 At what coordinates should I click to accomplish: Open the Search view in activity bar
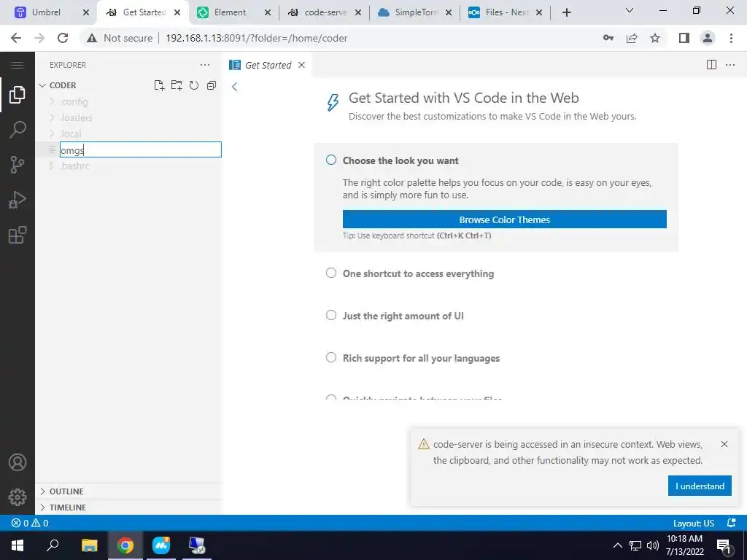[x=18, y=130]
